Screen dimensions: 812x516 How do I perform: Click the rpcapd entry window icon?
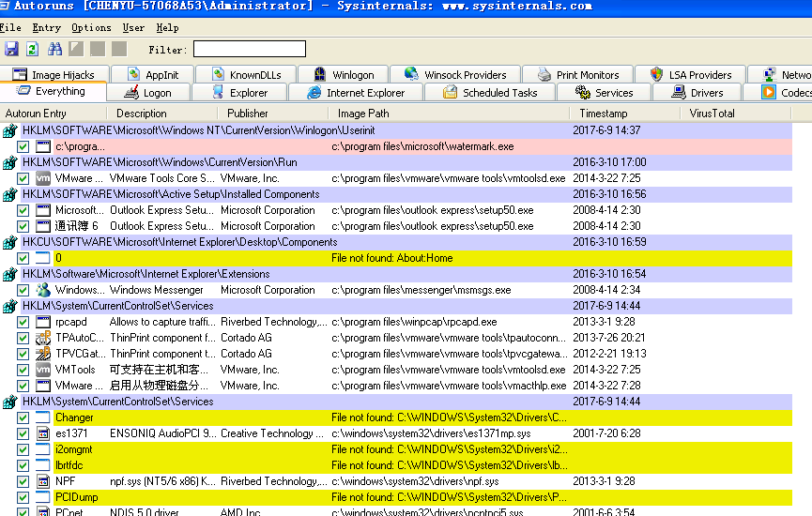pyautogui.click(x=43, y=322)
